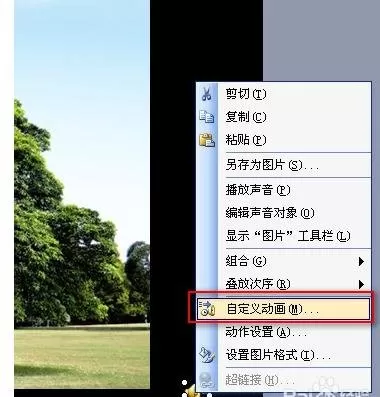The image size is (380, 397).
Task: Open the 组合(G) submenu
Action: (283, 261)
